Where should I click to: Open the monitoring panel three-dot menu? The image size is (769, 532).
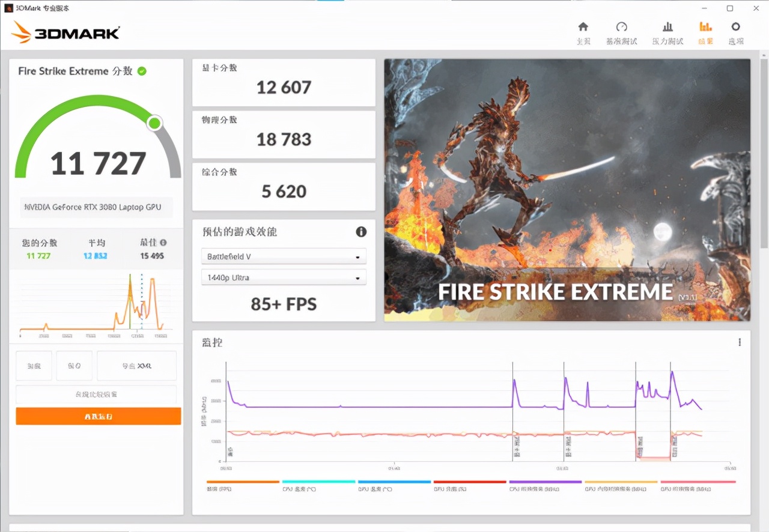(740, 342)
